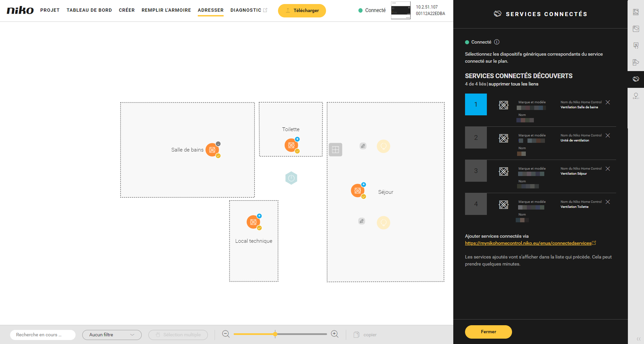644x344 pixels.
Task: Open fourth sidebar panel icon
Action: tap(636, 62)
